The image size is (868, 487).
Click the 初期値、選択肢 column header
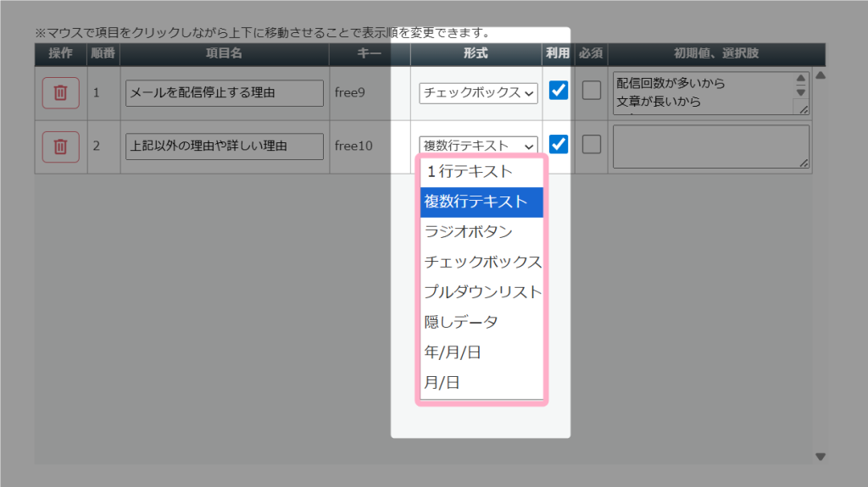click(x=716, y=53)
